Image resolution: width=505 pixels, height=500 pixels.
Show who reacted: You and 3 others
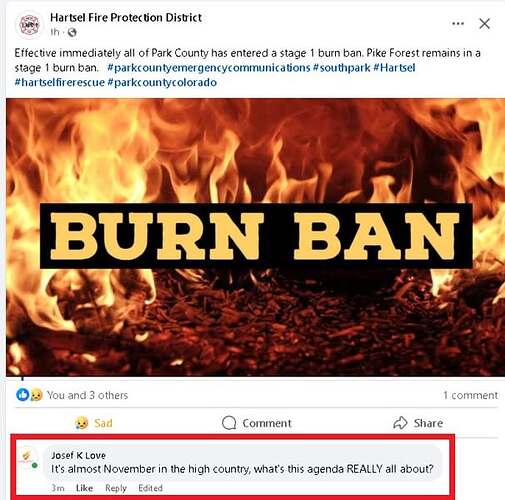click(87, 395)
